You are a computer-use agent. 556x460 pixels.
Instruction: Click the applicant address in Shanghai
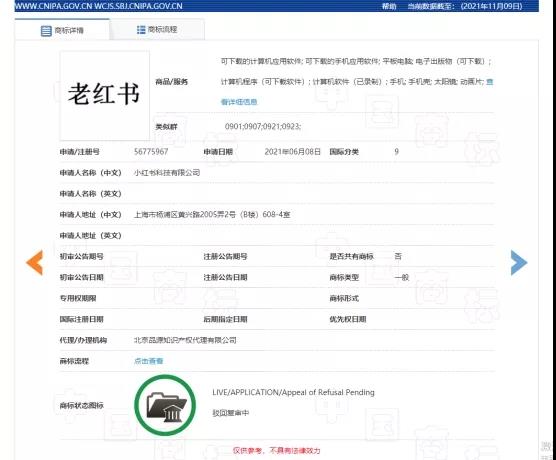212,215
